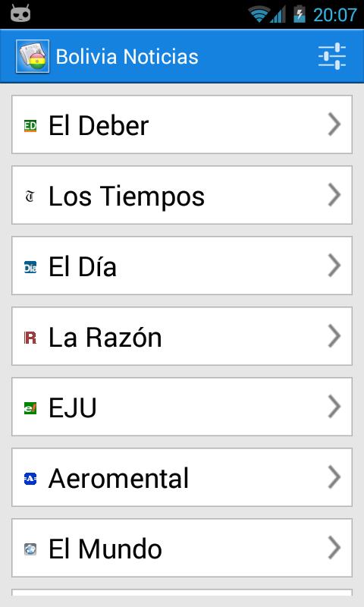Expand La Razón using its chevron
Viewport: 364px width, 607px height.
coord(334,336)
